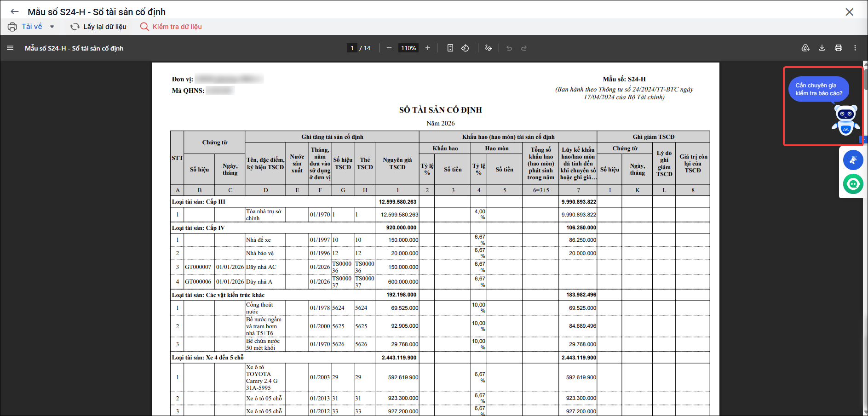Viewport: 868px width, 416px height.
Task: Click the GT000007 voucher number
Action: click(198, 267)
